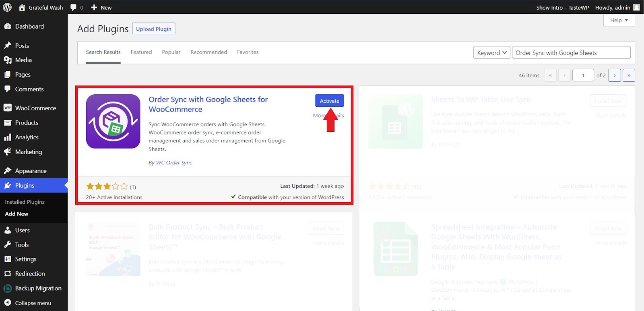Switch to the Favorites tab

click(248, 52)
